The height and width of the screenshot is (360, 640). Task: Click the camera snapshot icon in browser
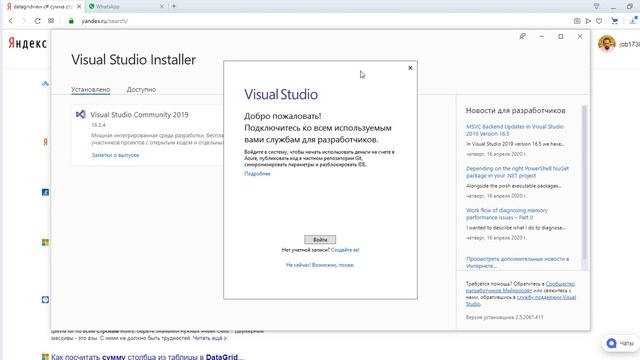pos(577,21)
